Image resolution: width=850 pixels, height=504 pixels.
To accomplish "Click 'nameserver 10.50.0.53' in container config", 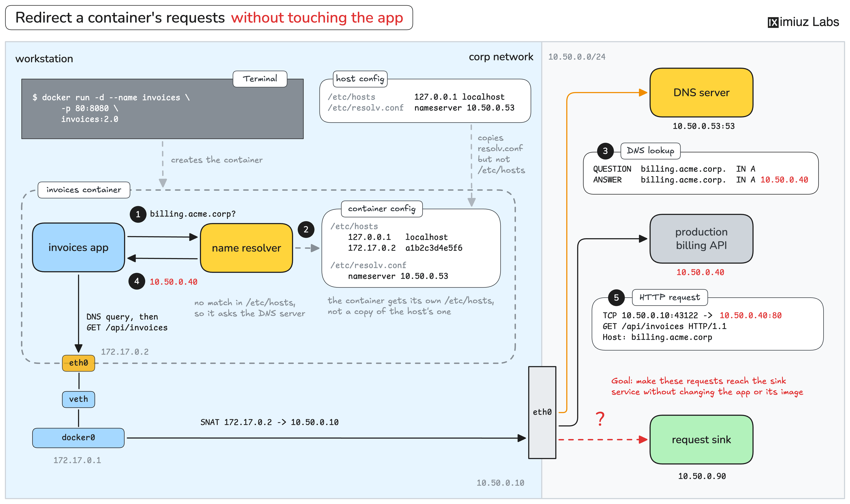I will point(398,276).
